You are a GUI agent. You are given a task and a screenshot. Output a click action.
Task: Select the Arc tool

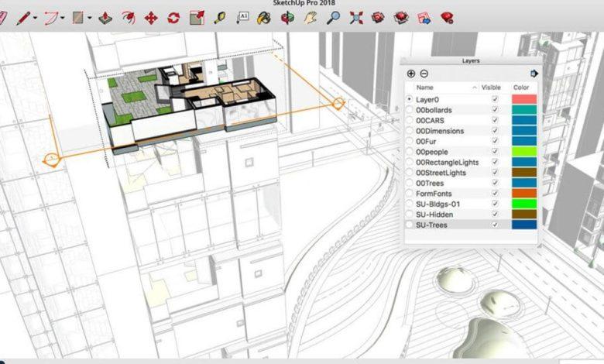point(51,18)
